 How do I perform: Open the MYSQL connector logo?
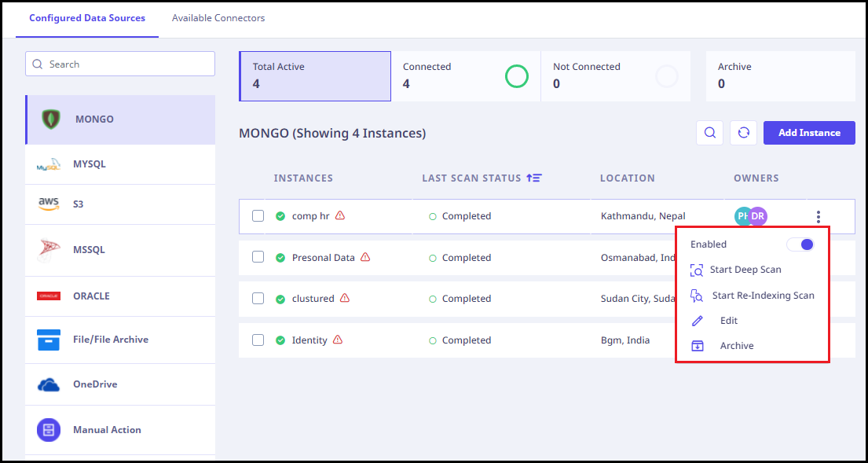coord(48,164)
